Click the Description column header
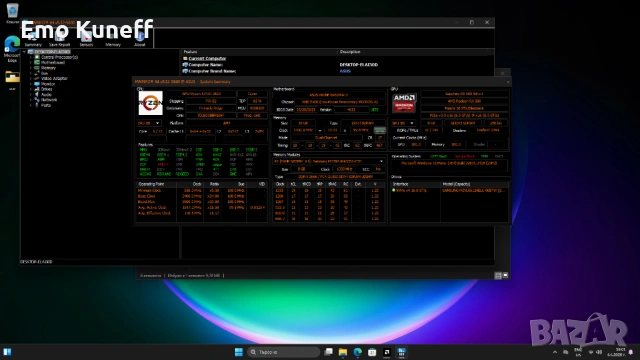This screenshot has width=640, height=360. pos(416,52)
